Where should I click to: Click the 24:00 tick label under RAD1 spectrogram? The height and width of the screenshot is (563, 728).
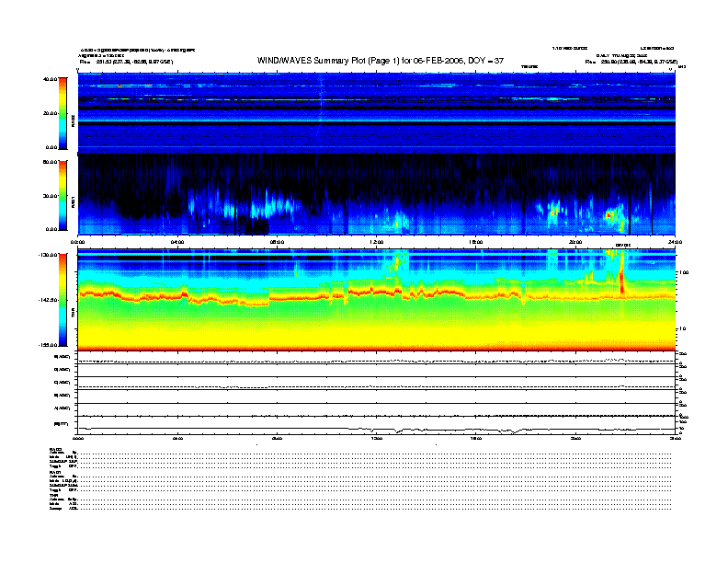click(x=675, y=242)
